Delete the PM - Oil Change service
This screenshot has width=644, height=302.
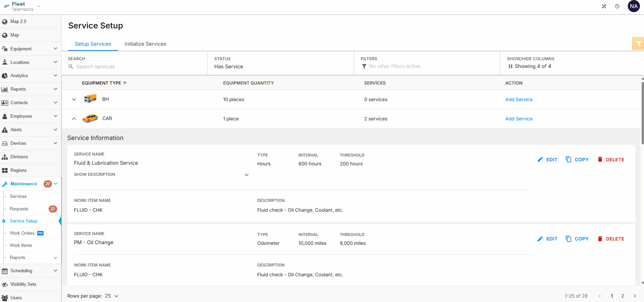tap(611, 239)
